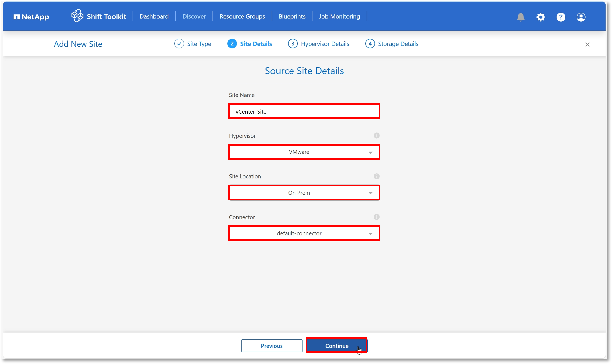Go to Blueprints
Viewport: 612px width, 364px height.
coord(292,16)
